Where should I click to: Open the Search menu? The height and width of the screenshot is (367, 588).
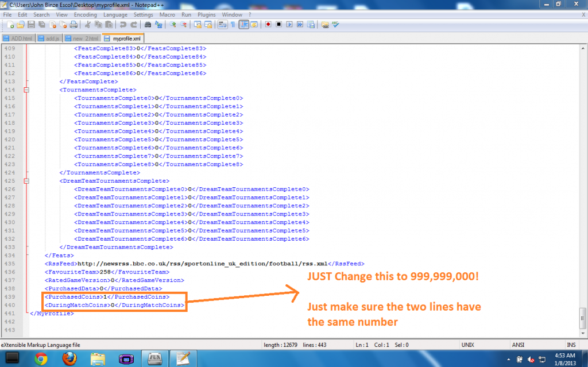pyautogui.click(x=41, y=14)
